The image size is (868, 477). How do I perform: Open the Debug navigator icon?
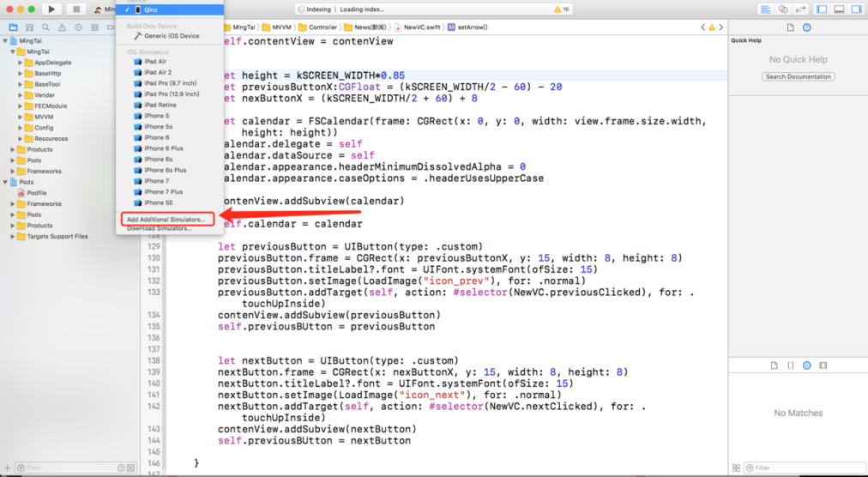pos(94,27)
